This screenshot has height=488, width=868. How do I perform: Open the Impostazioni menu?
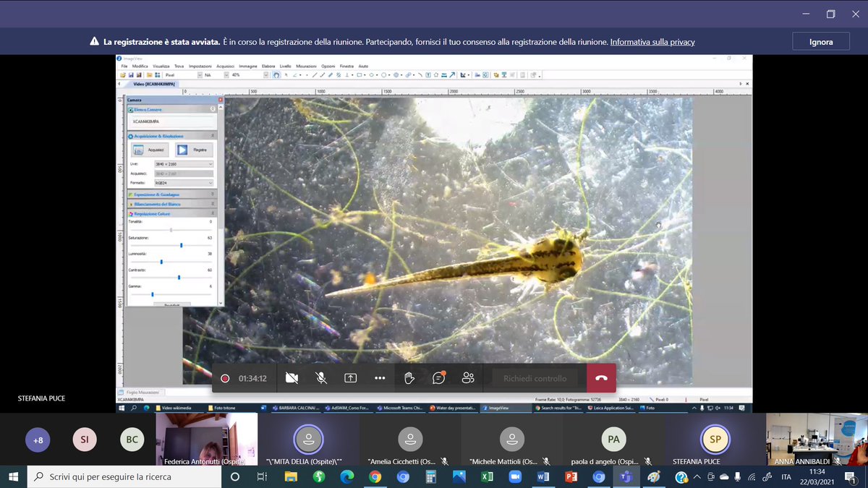pyautogui.click(x=200, y=66)
